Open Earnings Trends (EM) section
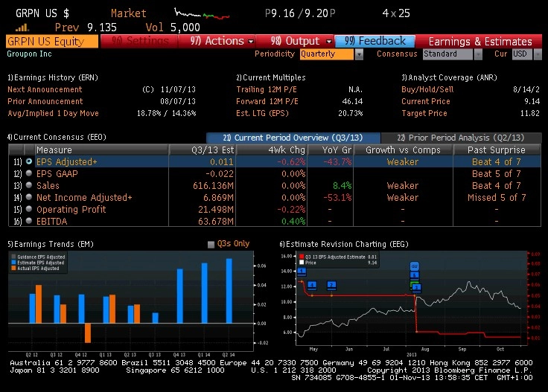Image resolution: width=548 pixels, height=392 pixels. (51, 244)
